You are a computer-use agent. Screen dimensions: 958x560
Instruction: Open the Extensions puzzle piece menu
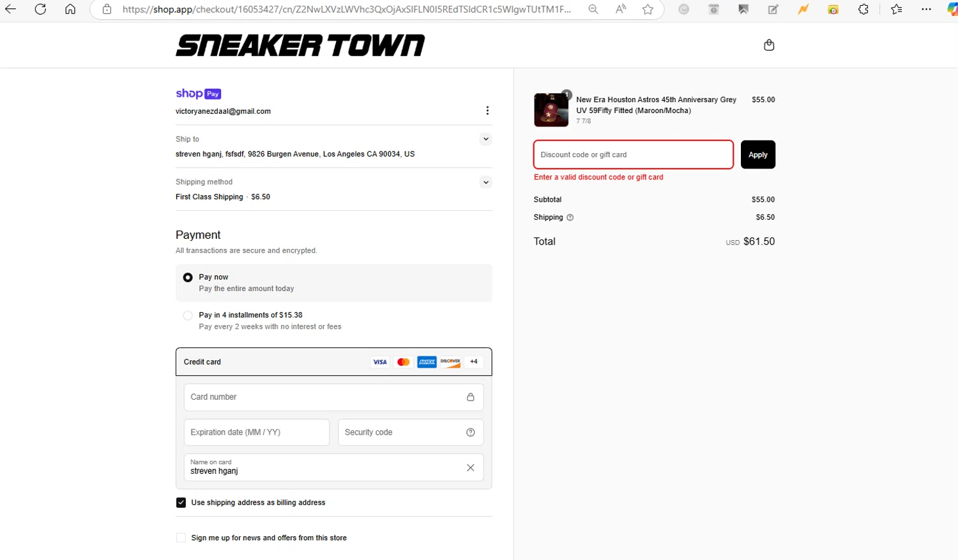pyautogui.click(x=863, y=9)
